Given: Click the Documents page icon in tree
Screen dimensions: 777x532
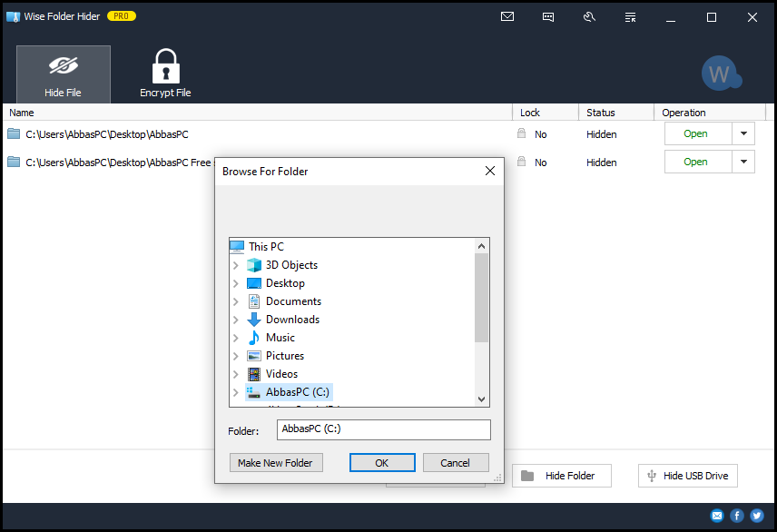Looking at the screenshot, I should pos(254,301).
